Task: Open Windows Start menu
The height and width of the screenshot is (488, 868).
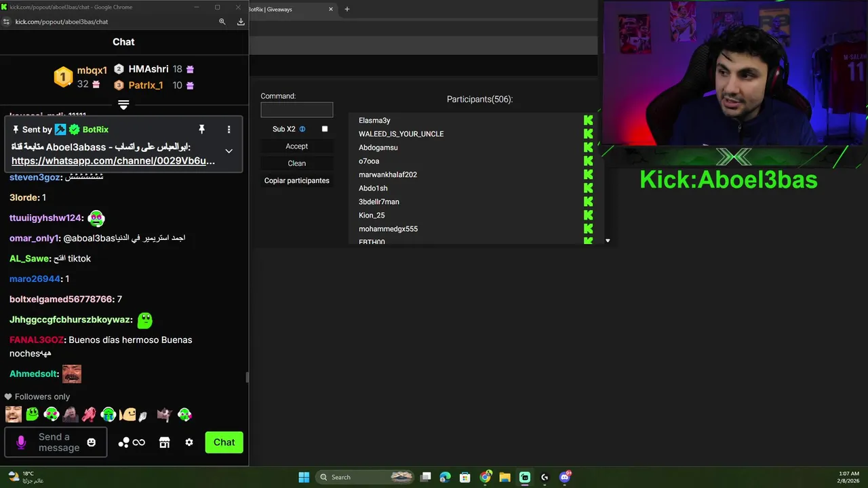Action: 304,477
